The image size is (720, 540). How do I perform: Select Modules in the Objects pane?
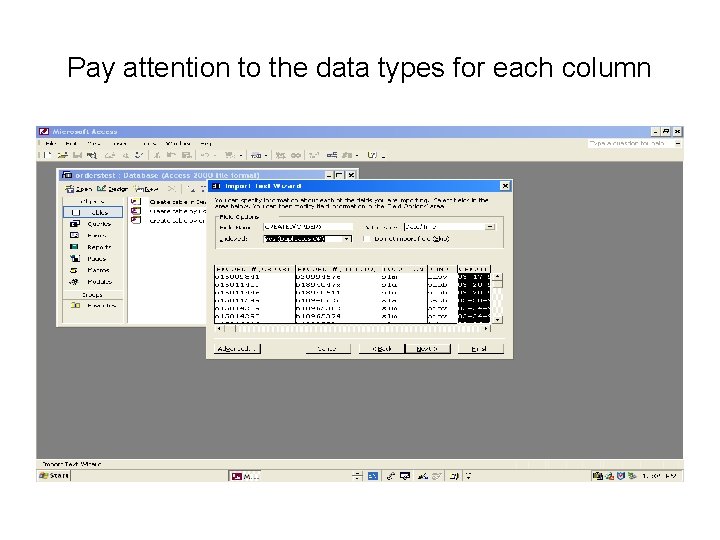tap(93, 282)
